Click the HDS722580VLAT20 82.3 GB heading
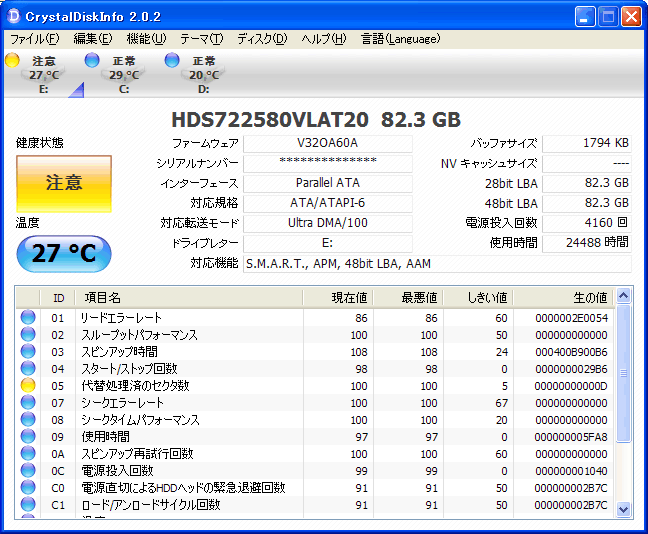This screenshot has width=648, height=534. (x=316, y=120)
